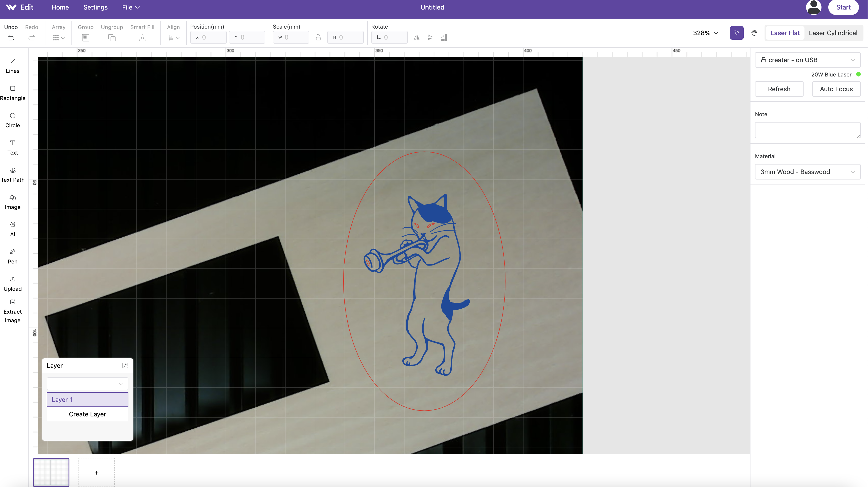
Task: Select the Pen tool
Action: pos(12,256)
